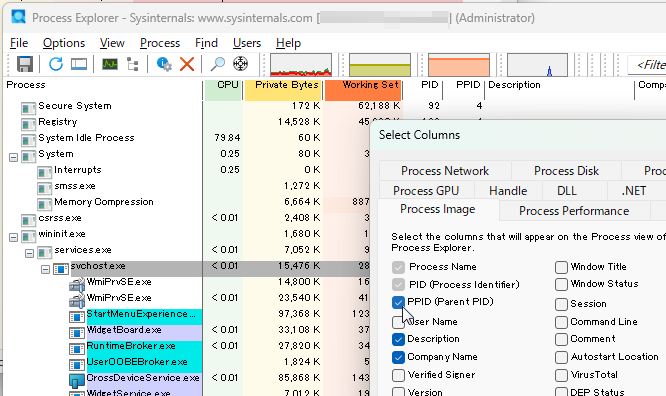Switch to the Process GPU tab

[426, 191]
